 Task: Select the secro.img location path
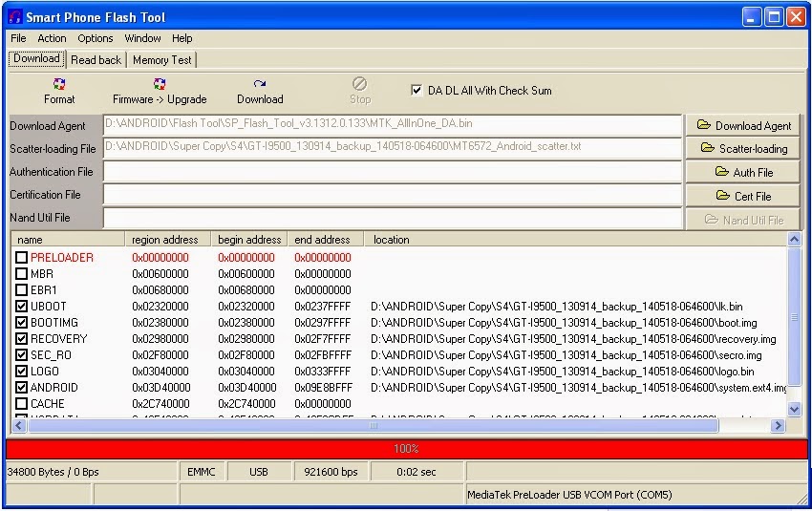pos(566,355)
